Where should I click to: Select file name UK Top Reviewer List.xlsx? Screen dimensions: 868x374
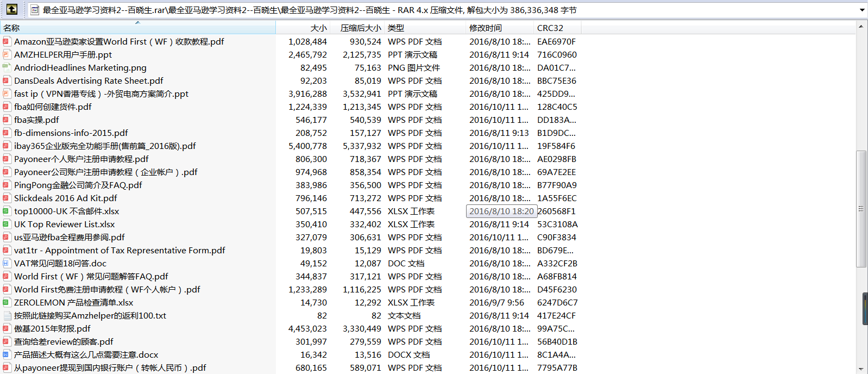65,225
